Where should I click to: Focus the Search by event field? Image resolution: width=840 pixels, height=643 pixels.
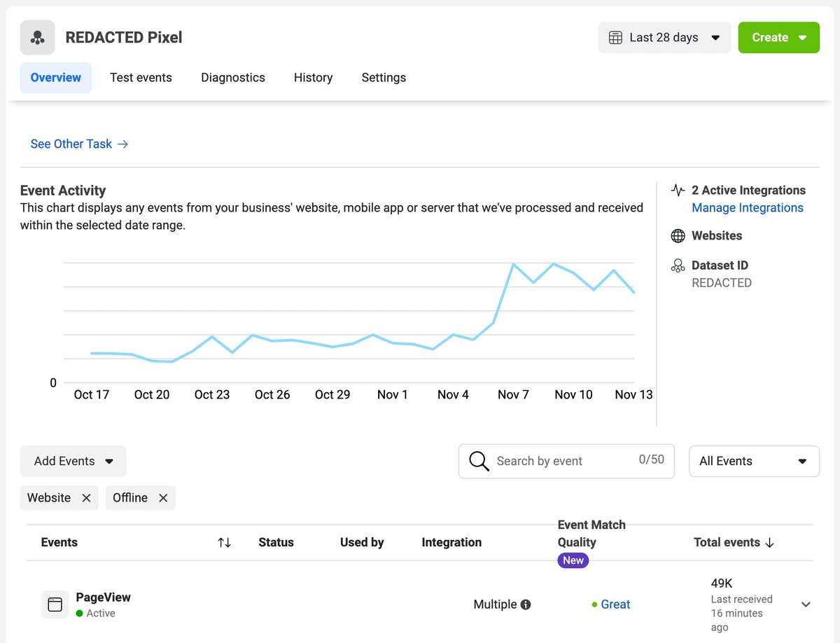pyautogui.click(x=566, y=461)
